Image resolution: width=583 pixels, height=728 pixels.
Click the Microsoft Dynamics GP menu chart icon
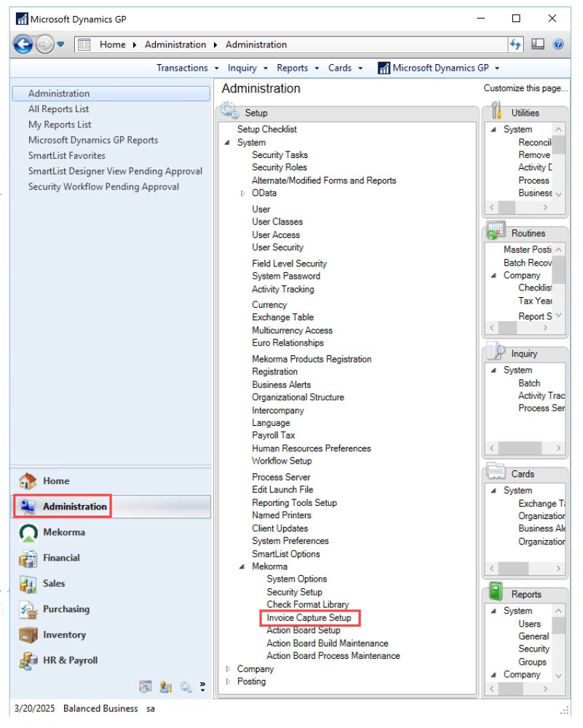coord(384,68)
